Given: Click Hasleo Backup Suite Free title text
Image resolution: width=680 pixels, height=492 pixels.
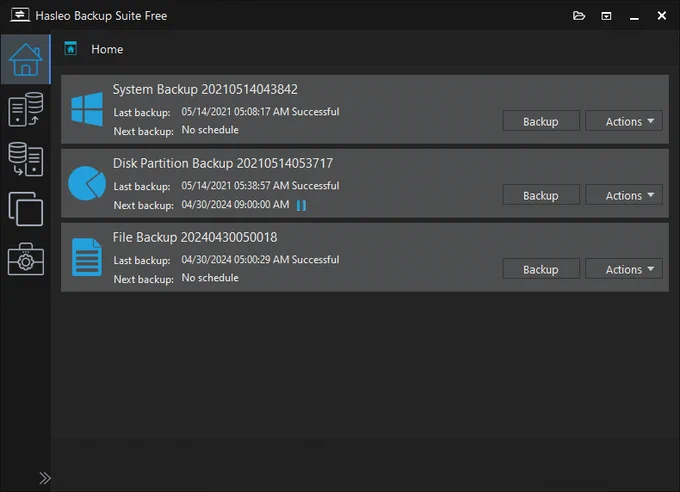Looking at the screenshot, I should point(101,16).
